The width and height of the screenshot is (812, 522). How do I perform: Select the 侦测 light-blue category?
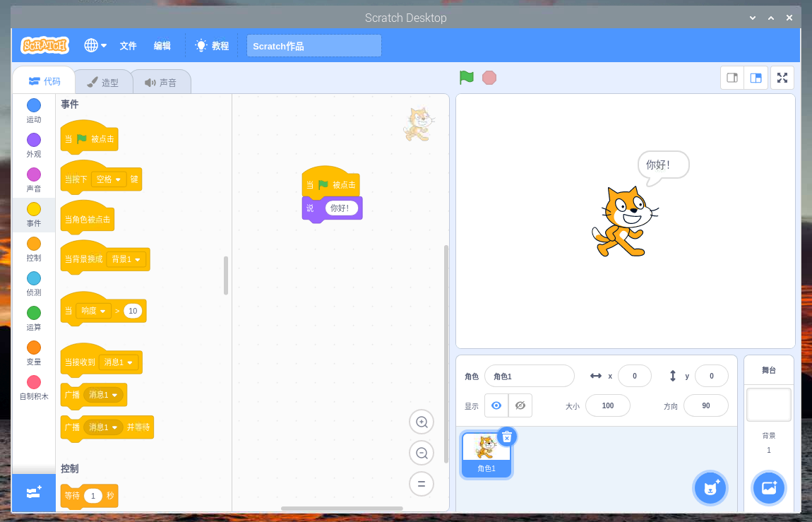point(34,284)
